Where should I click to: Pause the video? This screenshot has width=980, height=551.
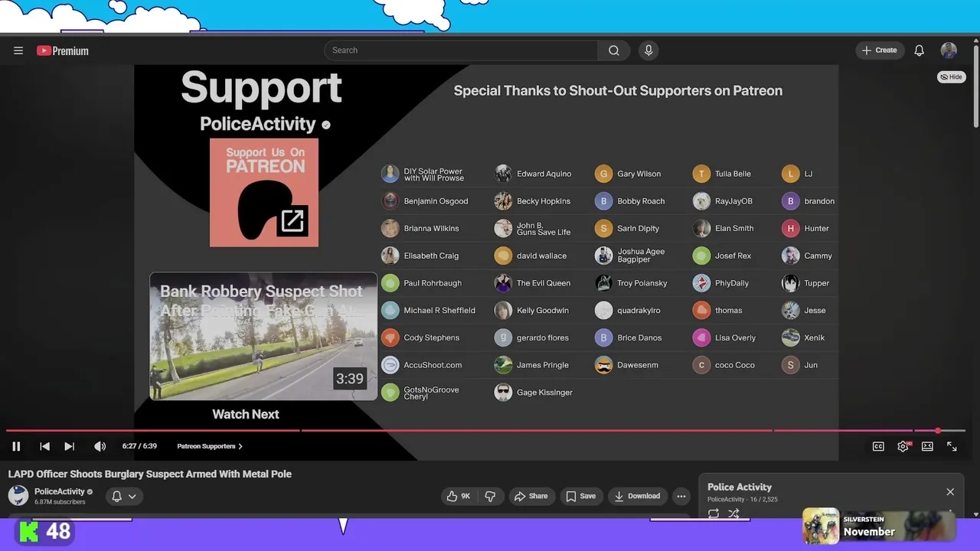pos(16,446)
